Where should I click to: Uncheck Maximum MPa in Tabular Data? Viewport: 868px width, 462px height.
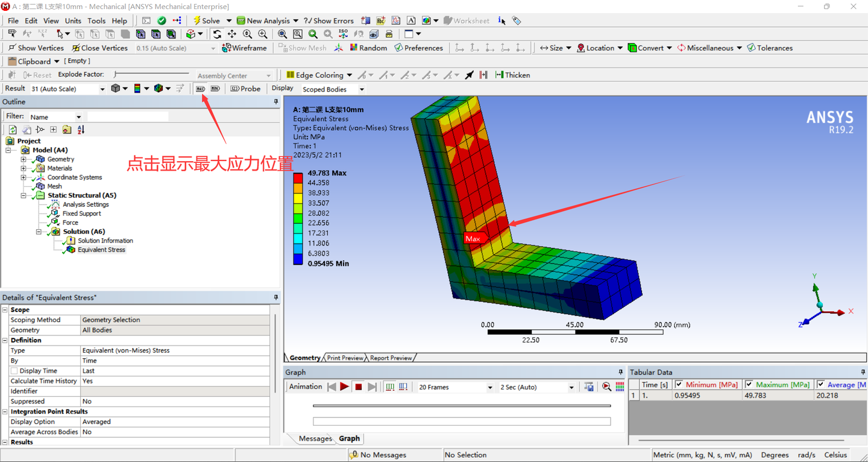point(749,384)
